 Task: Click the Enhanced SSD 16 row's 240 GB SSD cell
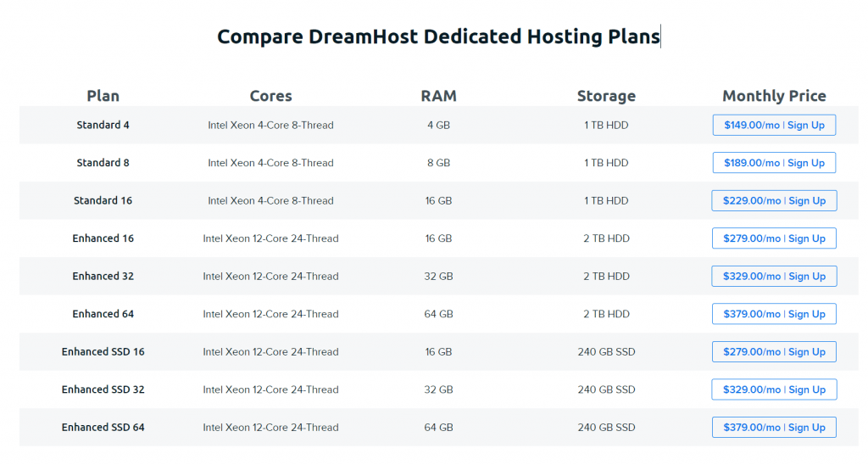point(606,352)
